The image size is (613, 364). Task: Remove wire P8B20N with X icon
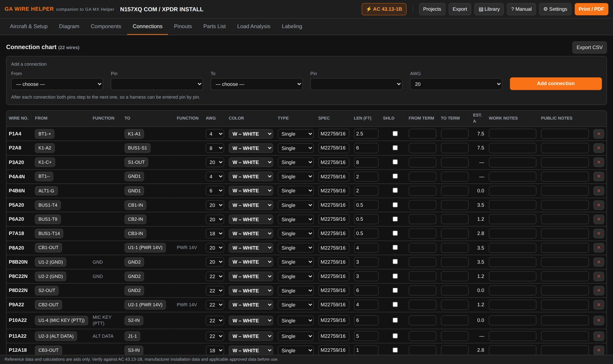click(598, 262)
